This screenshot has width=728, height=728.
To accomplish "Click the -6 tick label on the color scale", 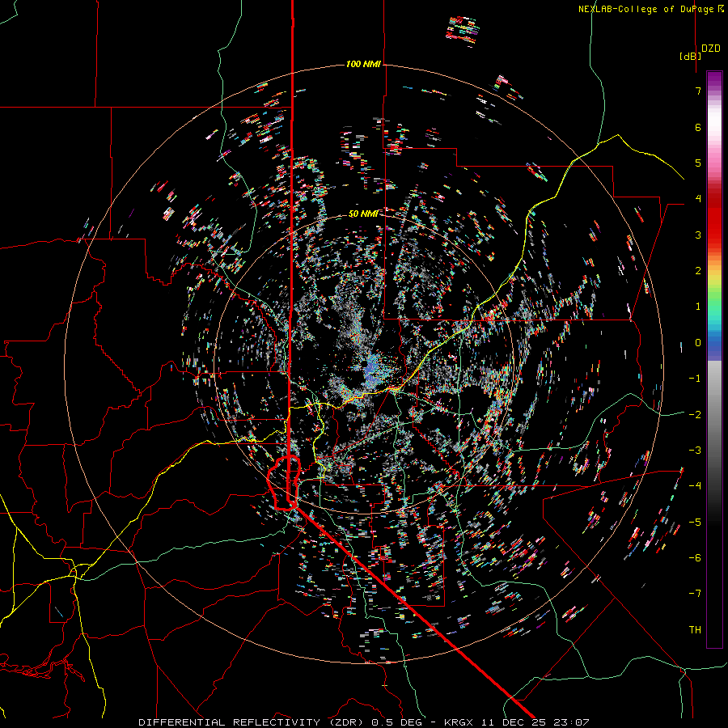I will click(695, 558).
